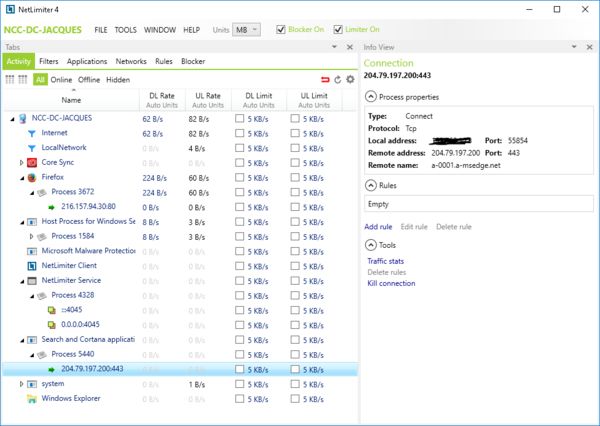Open the HELP menu
The image size is (600, 426).
[x=191, y=30]
